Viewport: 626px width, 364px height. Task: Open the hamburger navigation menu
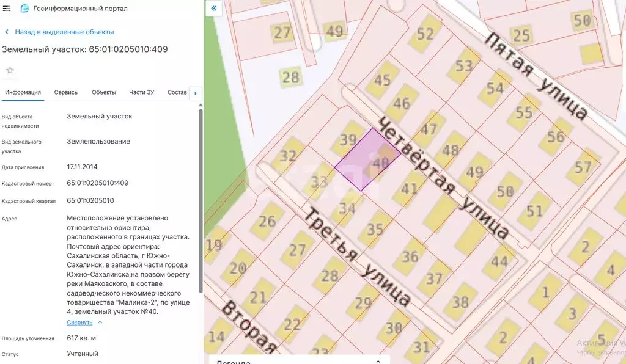click(x=8, y=8)
